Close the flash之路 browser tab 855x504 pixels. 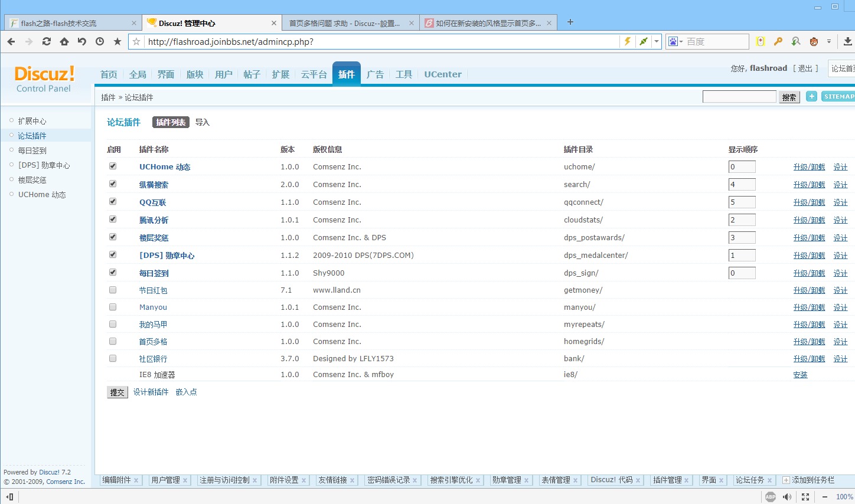pos(134,23)
